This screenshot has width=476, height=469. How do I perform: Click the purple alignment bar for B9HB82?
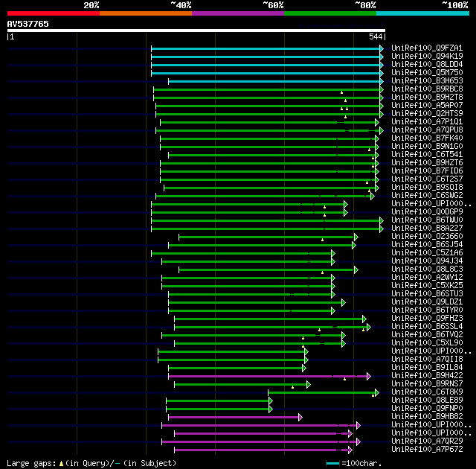pyautogui.click(x=235, y=418)
